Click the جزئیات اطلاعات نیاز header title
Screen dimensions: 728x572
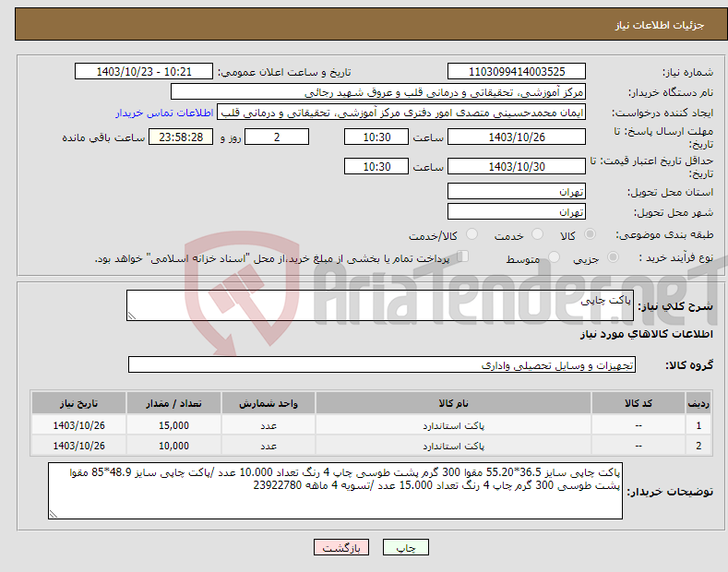coord(660,25)
